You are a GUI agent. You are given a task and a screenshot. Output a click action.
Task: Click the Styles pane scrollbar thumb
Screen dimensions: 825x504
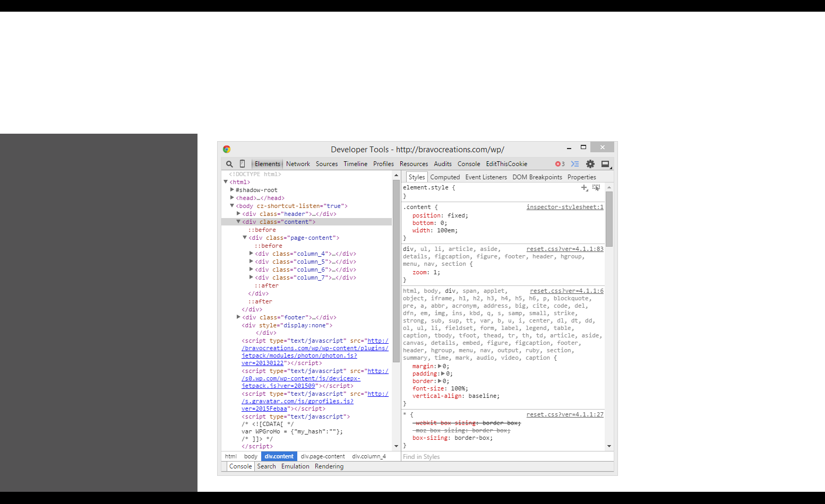[x=609, y=219]
